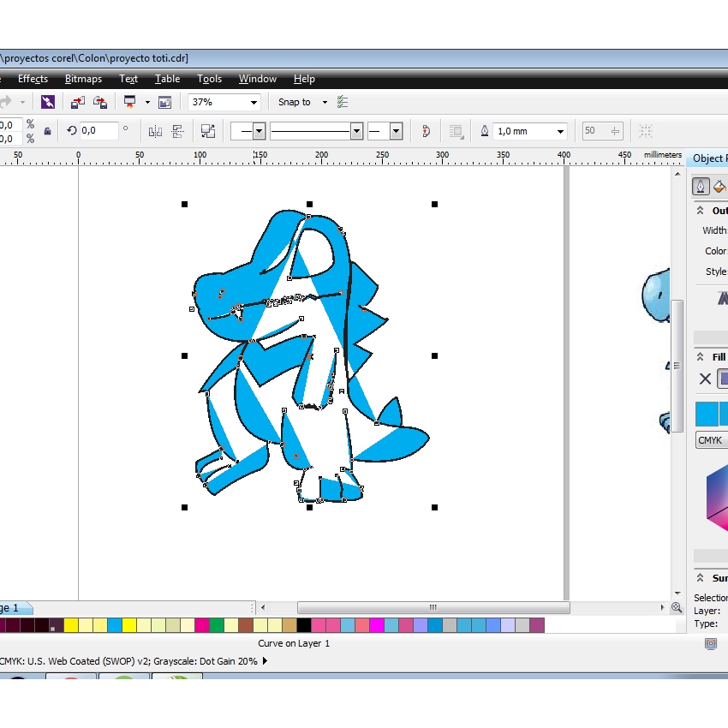Click the Break apart icon

click(208, 131)
